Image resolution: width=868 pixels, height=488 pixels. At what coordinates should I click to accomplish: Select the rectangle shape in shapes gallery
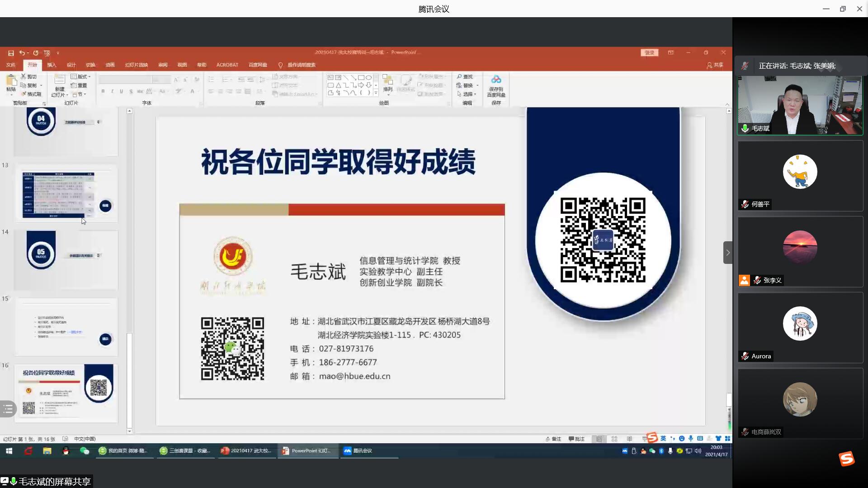tap(361, 78)
